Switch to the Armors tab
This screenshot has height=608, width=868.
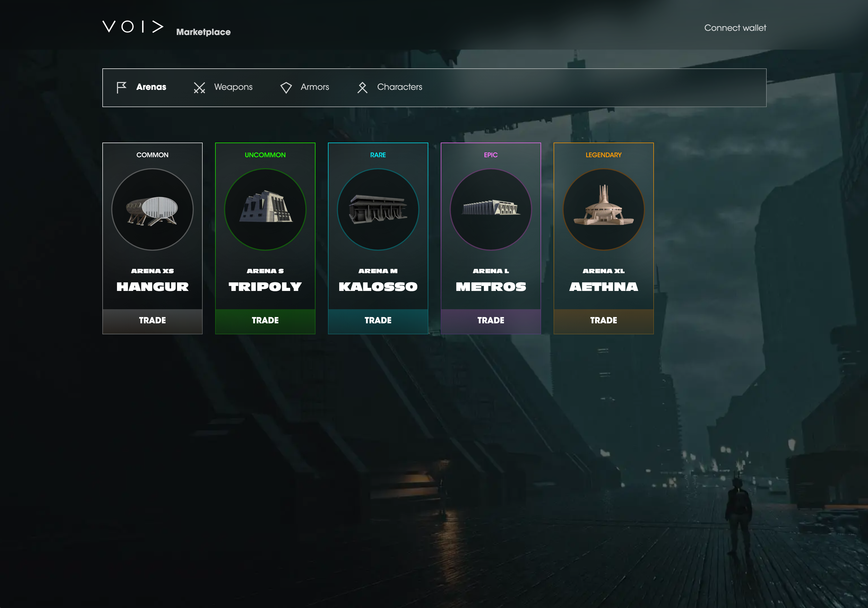point(315,87)
